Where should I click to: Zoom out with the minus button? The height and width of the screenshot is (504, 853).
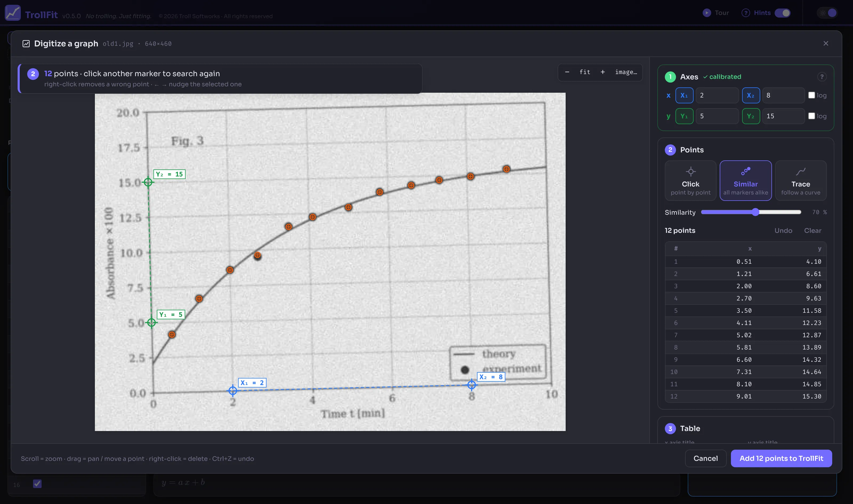click(567, 72)
